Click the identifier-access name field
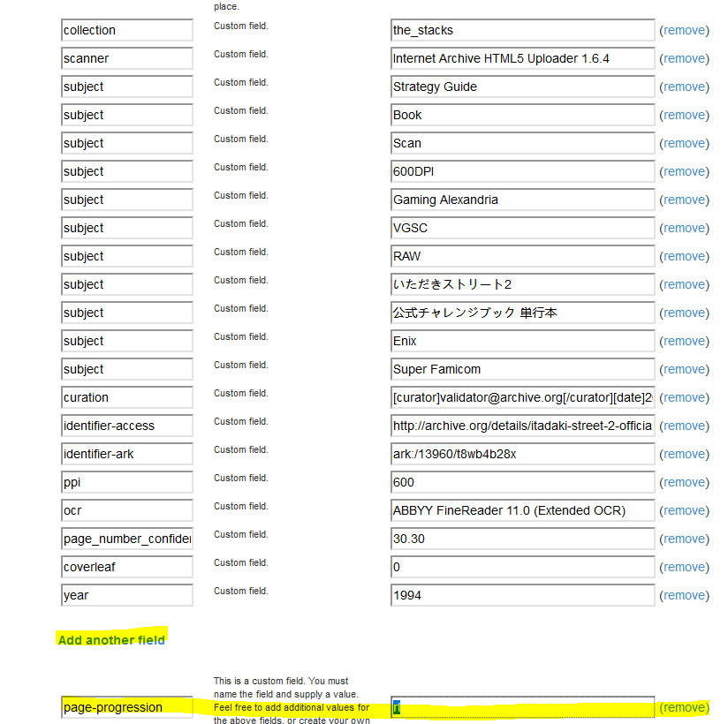 point(127,426)
